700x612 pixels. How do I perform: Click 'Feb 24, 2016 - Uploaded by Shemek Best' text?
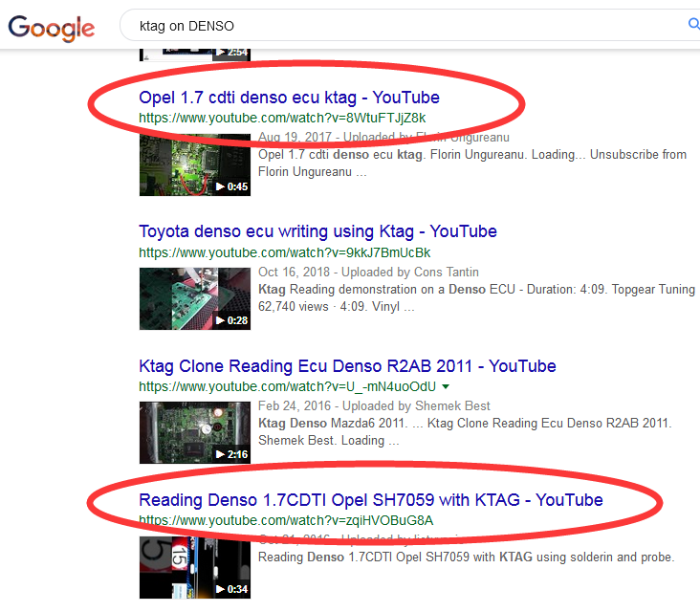tap(374, 405)
